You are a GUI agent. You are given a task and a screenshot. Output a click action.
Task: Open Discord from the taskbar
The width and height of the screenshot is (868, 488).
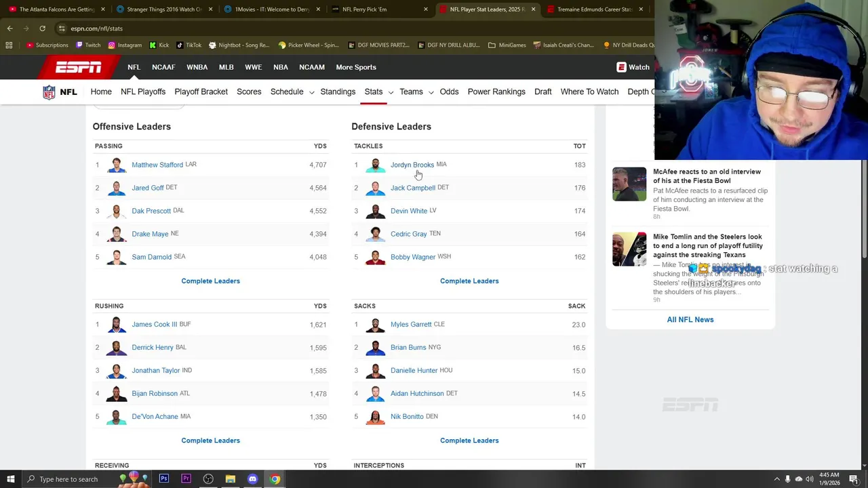pyautogui.click(x=253, y=479)
